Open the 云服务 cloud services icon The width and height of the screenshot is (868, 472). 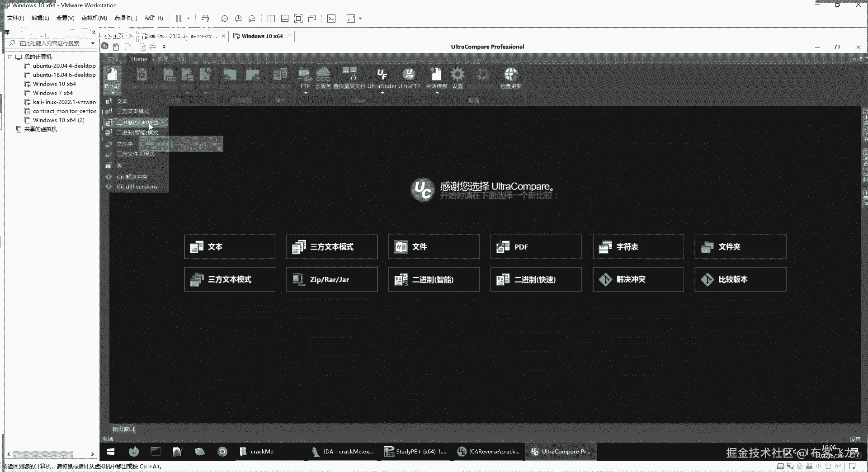pos(323,78)
